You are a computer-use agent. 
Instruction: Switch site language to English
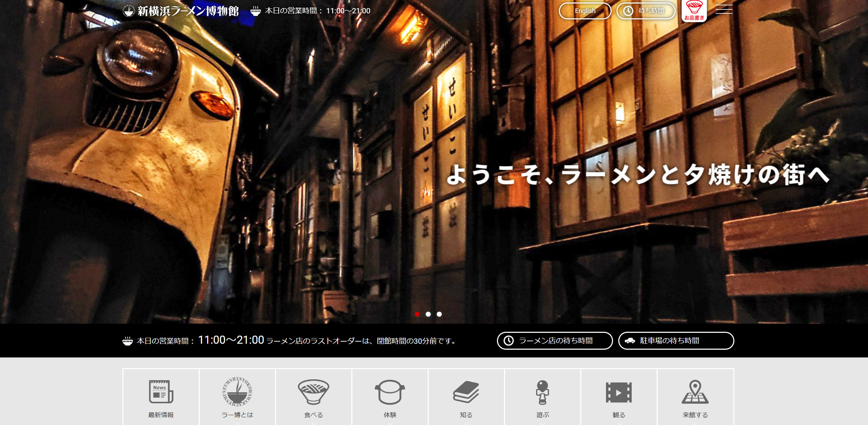[585, 11]
